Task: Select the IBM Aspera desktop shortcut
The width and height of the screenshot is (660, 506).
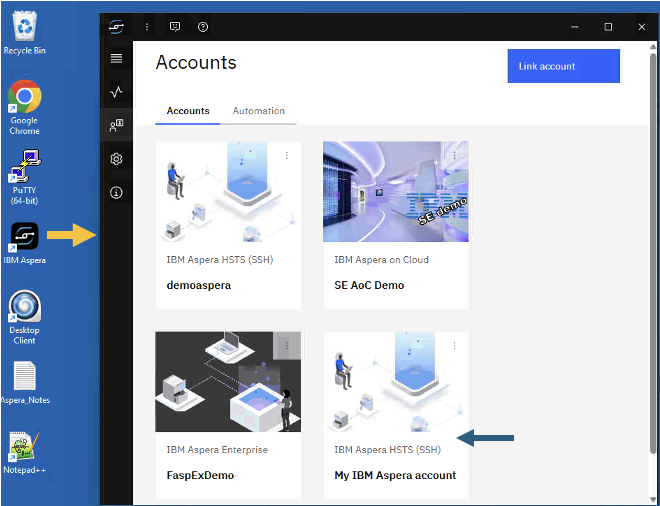Action: tap(24, 243)
